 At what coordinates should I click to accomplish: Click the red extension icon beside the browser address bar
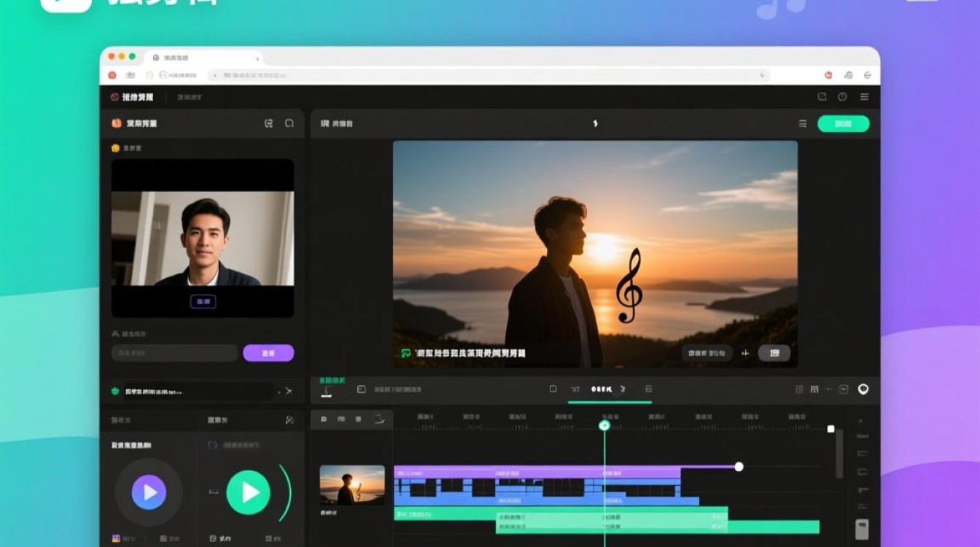[828, 75]
